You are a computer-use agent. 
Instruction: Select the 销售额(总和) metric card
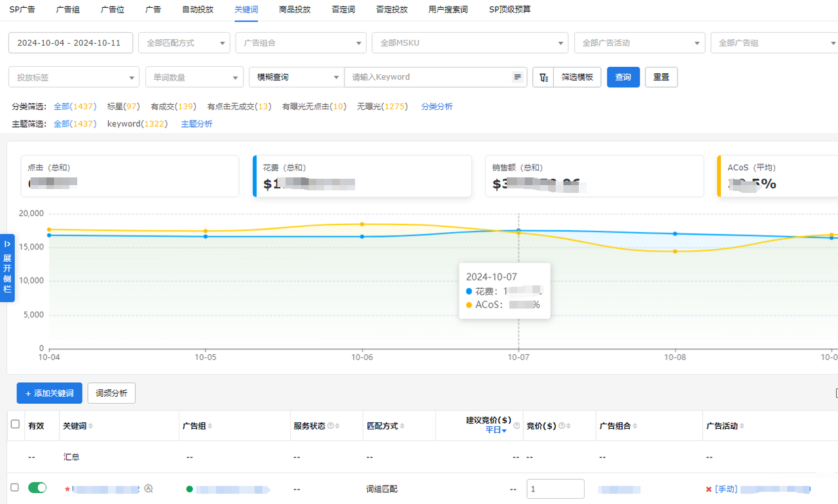coord(594,176)
